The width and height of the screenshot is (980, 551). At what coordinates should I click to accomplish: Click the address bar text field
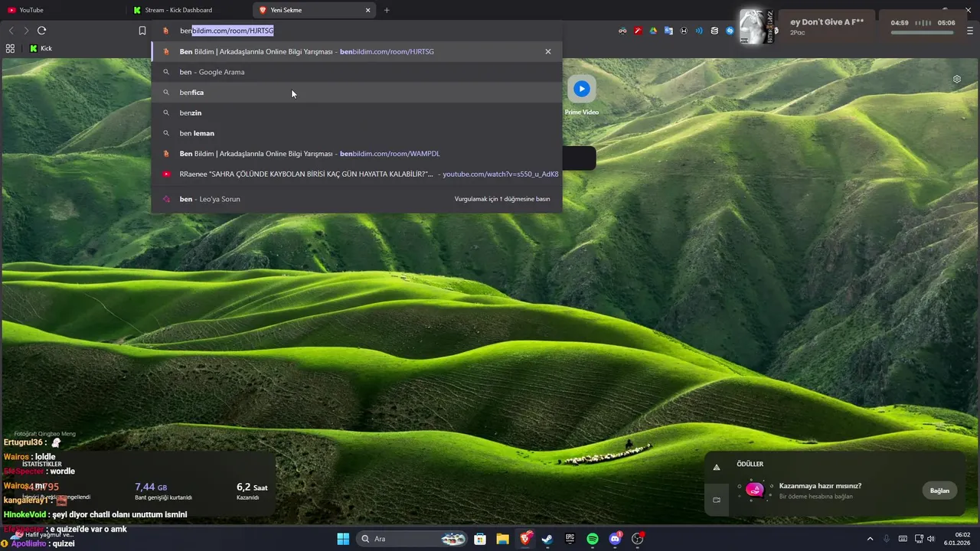click(x=357, y=31)
